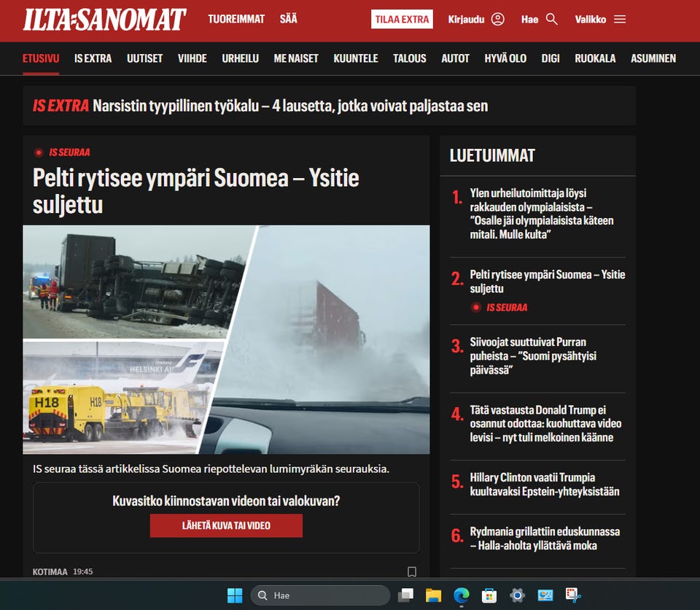Click the red IS SEURAA live dot above the headline
The height and width of the screenshot is (610, 700).
click(x=39, y=152)
